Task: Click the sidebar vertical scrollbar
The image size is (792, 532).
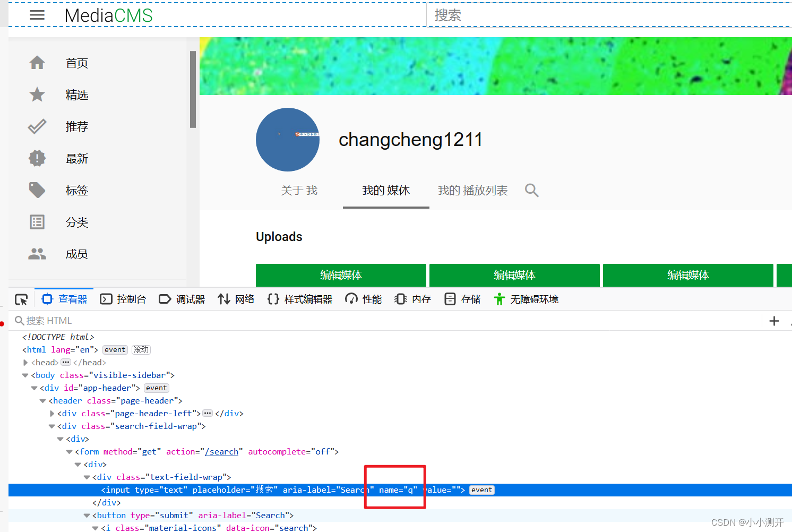Action: click(193, 89)
